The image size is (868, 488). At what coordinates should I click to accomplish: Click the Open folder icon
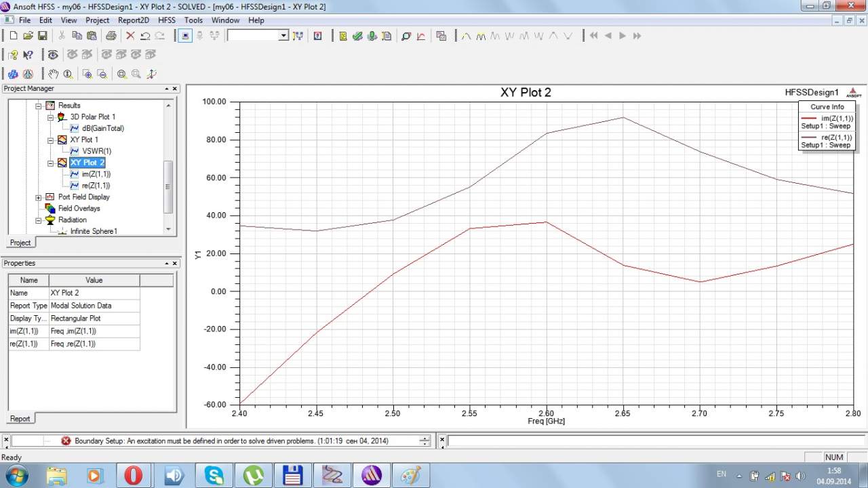28,36
